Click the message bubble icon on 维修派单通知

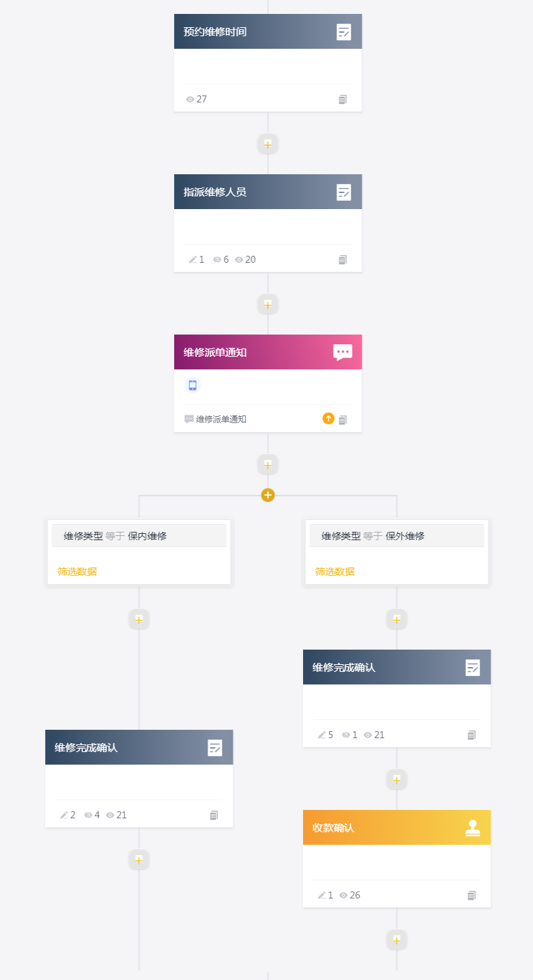pyautogui.click(x=343, y=352)
